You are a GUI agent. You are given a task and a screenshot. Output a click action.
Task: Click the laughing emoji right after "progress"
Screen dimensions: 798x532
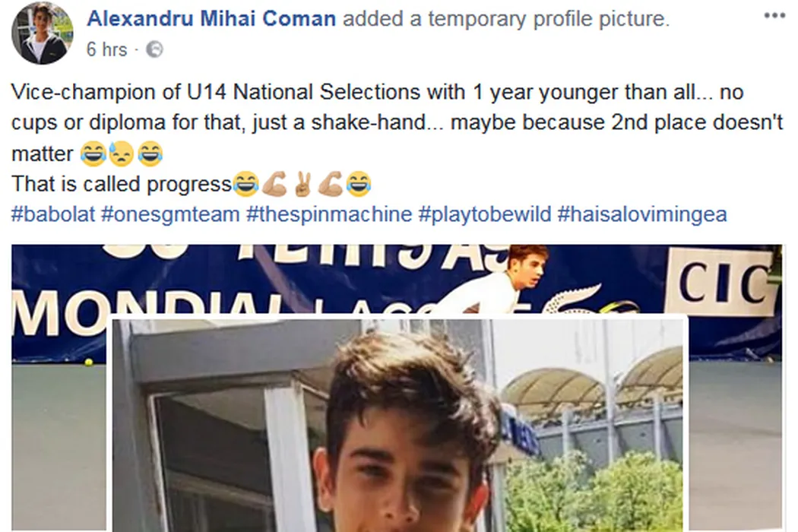pyautogui.click(x=245, y=185)
